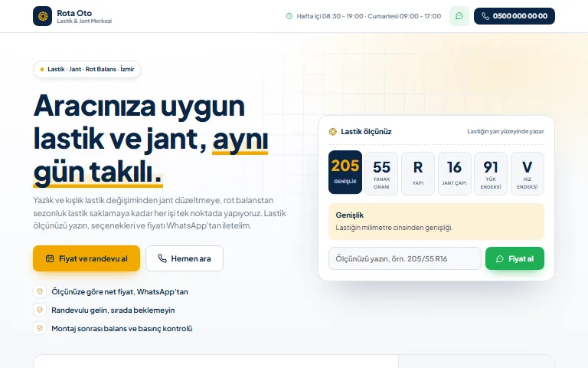
Task: Click text Lastiğin yan yüzeyinde yazar
Action: point(505,131)
